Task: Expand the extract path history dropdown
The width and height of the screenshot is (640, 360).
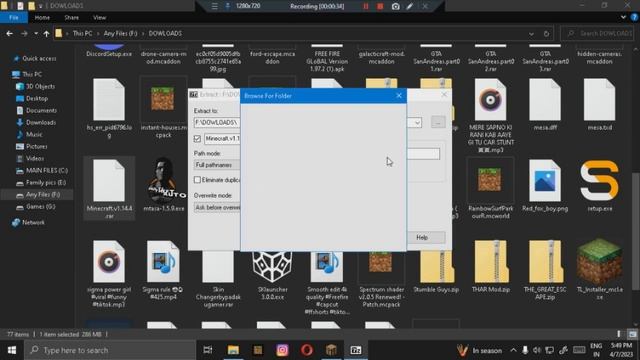Action: click(x=417, y=123)
